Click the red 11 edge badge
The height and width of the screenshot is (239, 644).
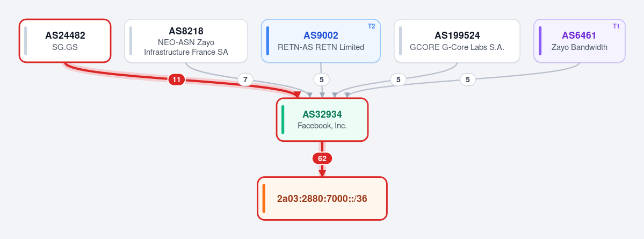pos(177,79)
